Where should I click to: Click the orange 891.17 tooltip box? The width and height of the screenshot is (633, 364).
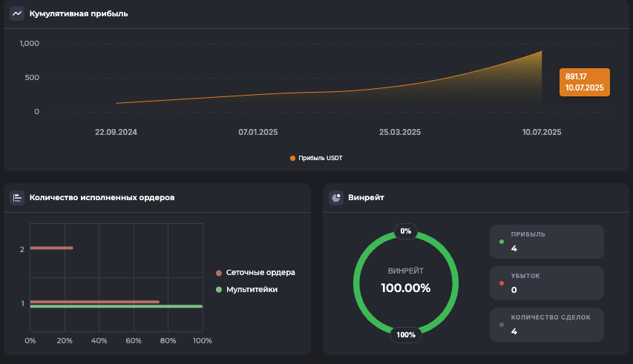(584, 82)
